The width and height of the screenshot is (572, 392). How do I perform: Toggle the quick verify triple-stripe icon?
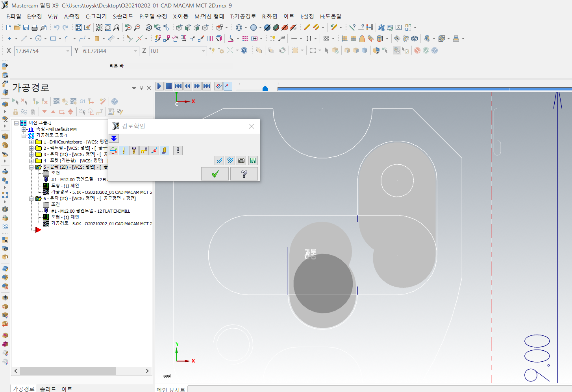(230, 160)
